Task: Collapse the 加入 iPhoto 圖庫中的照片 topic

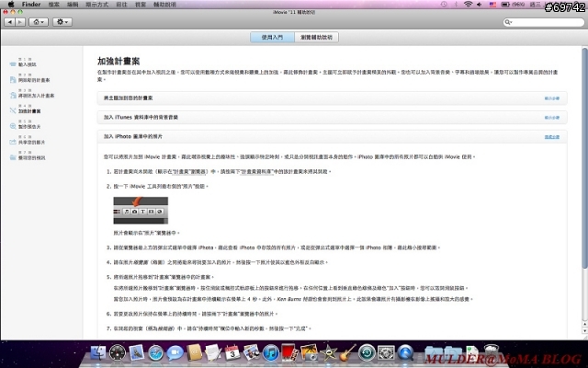Action: [x=332, y=137]
